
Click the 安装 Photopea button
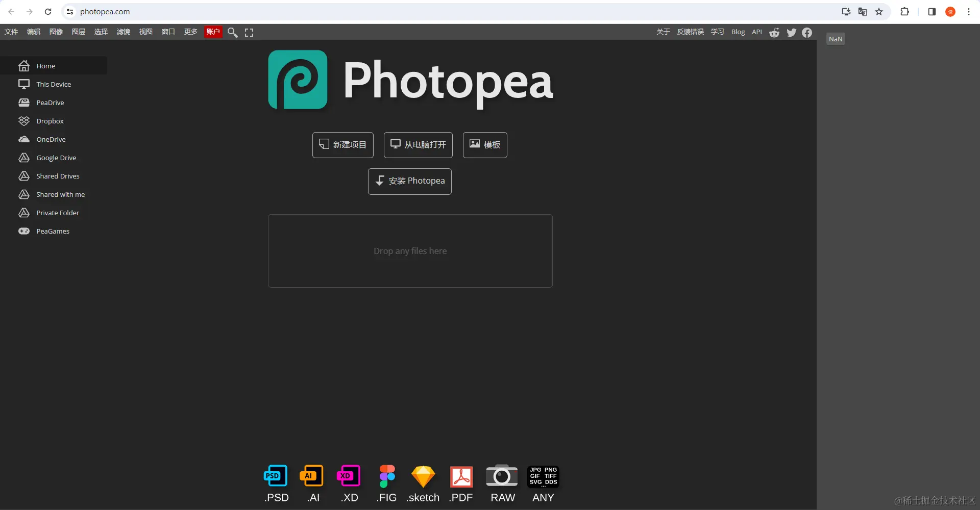tap(410, 181)
